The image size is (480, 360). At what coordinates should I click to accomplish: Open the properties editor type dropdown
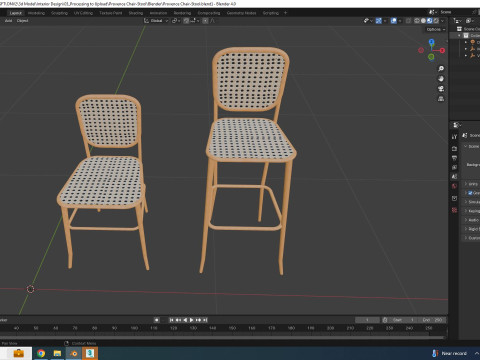pos(456,125)
